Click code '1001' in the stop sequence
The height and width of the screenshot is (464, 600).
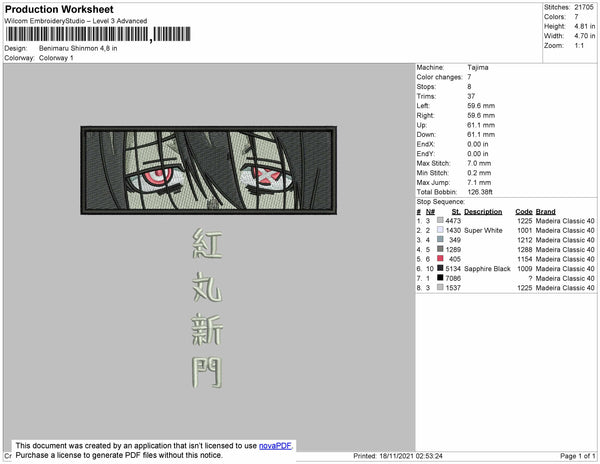pos(525,230)
